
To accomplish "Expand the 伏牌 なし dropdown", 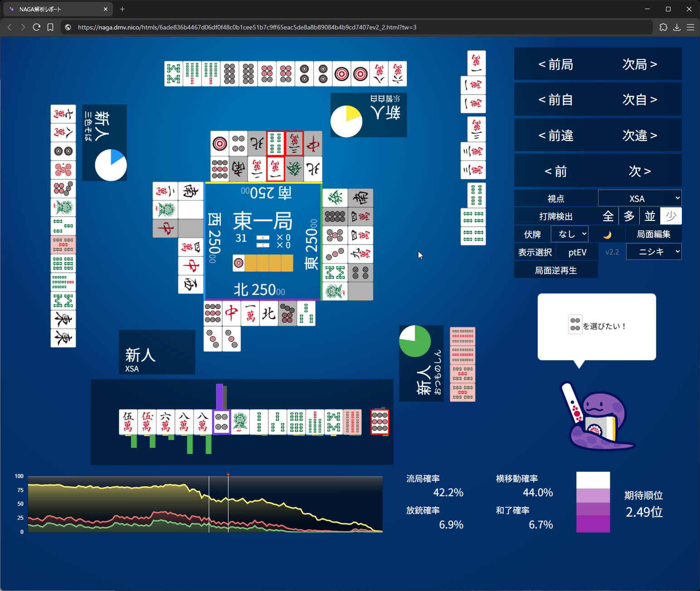I will coord(569,234).
